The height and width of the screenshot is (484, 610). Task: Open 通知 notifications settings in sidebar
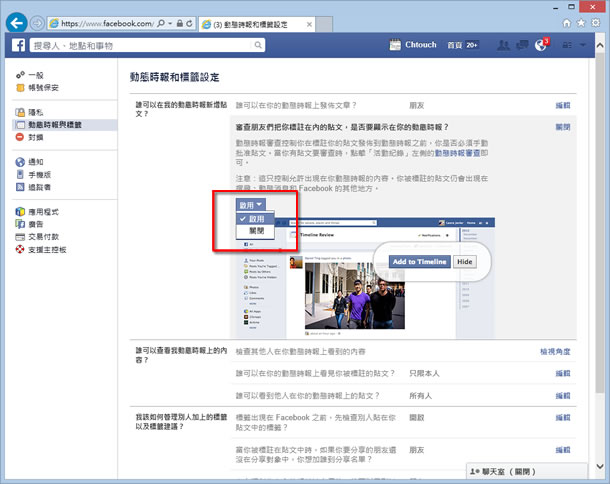(x=35, y=161)
